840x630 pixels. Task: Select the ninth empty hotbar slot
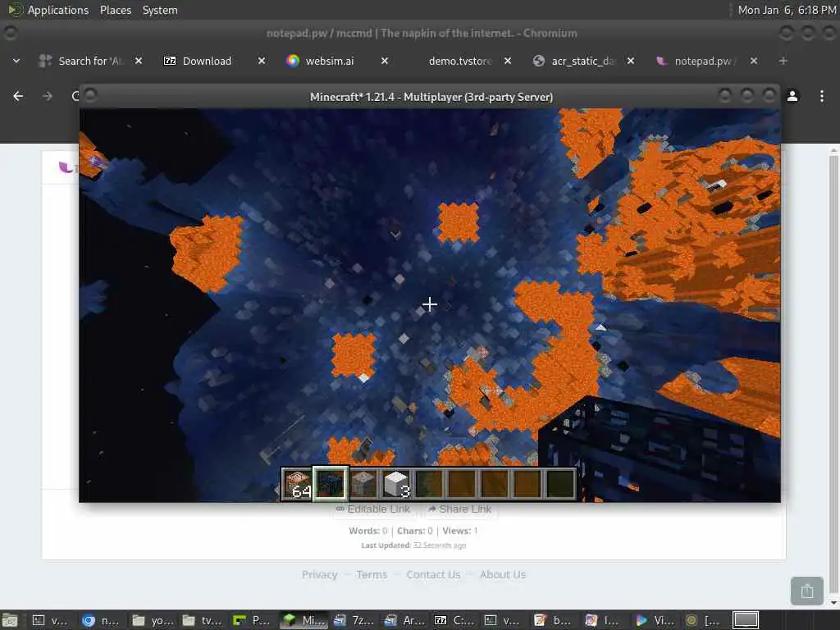point(560,483)
